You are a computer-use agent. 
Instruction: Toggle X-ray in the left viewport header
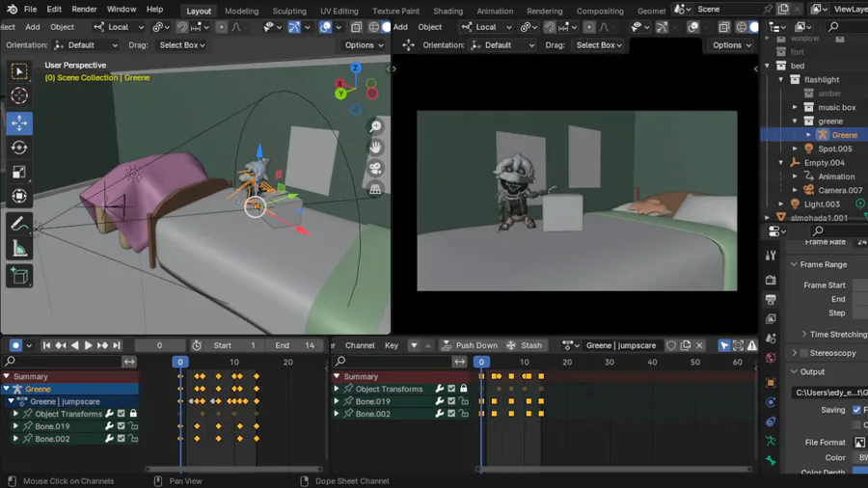coord(356,27)
